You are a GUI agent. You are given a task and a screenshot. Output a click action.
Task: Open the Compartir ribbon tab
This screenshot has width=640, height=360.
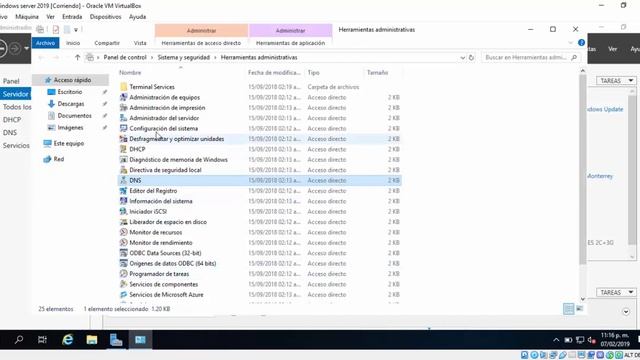coord(107,43)
